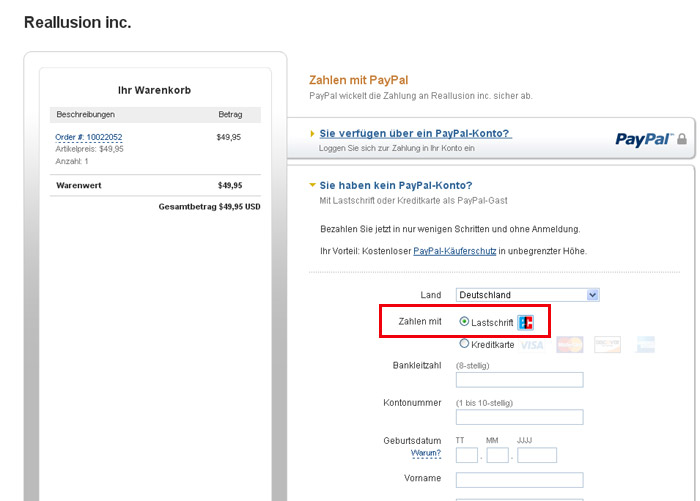Click the 'Zahlen mit PayPal' heading
The image size is (700, 501).
(x=358, y=80)
